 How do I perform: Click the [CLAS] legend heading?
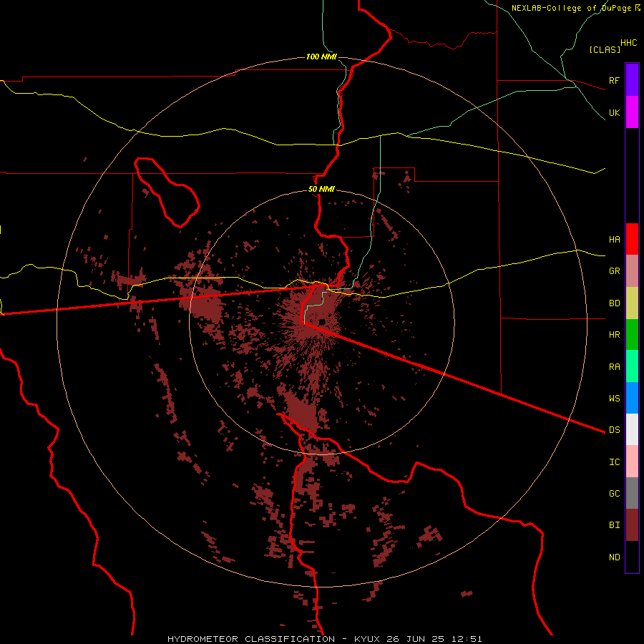(605, 49)
